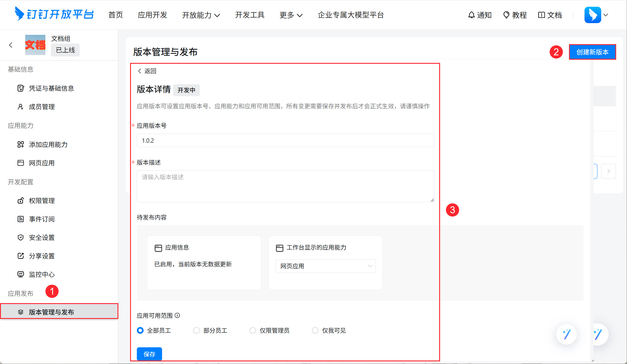Open the 网页应用 capability dropdown
The height and width of the screenshot is (364, 627).
tap(325, 266)
